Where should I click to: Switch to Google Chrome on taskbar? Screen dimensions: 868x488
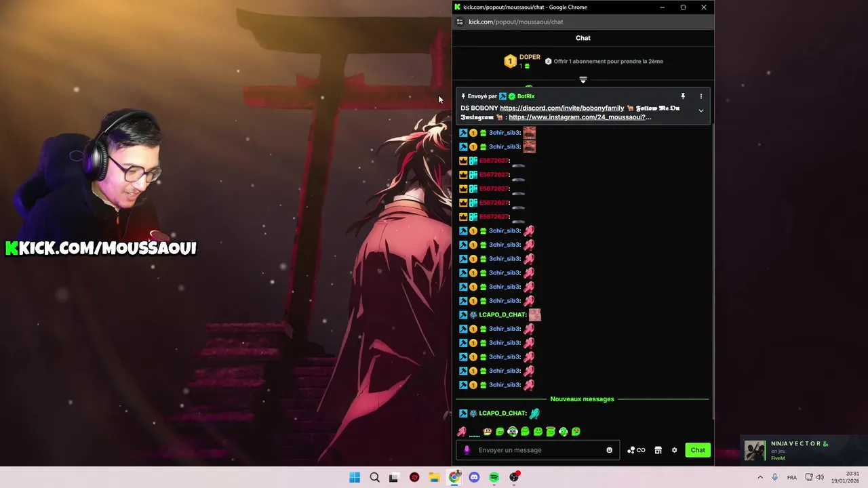coord(454,477)
